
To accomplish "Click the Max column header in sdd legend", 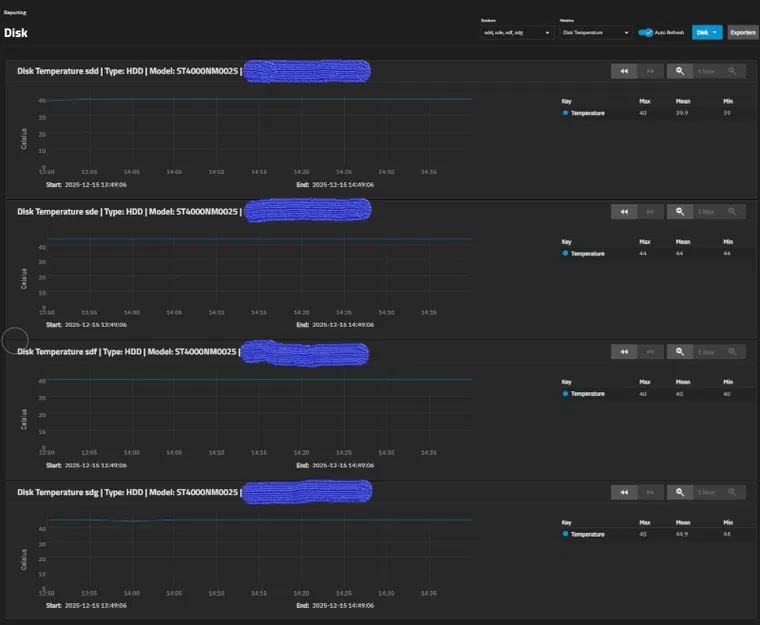I will pyautogui.click(x=644, y=101).
